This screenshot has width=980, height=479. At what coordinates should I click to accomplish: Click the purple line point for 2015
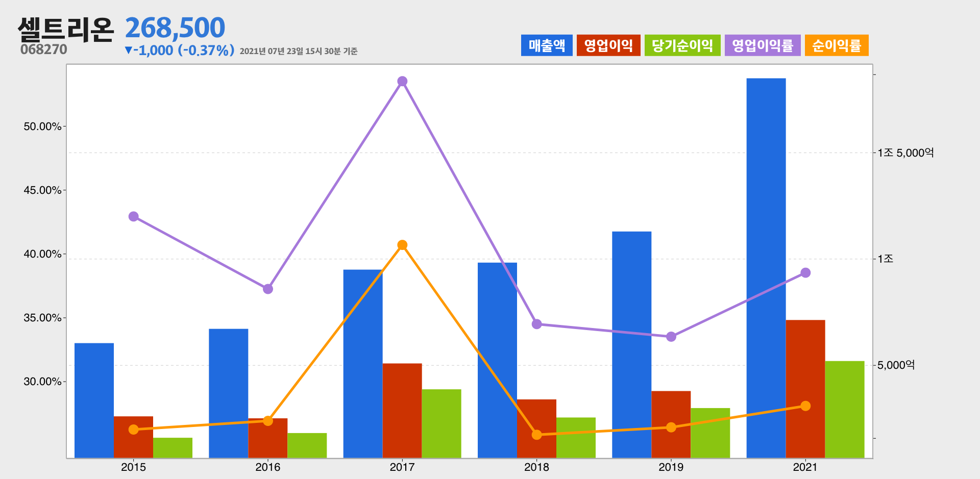pyautogui.click(x=134, y=217)
